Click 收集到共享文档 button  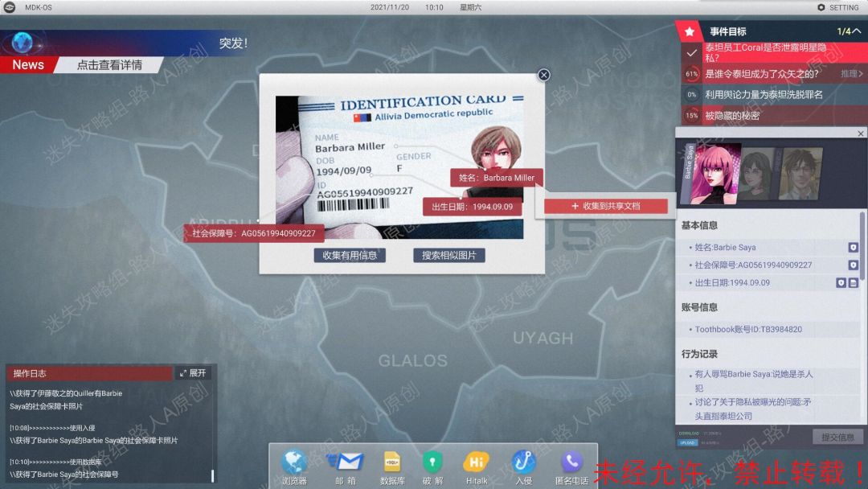(x=606, y=206)
